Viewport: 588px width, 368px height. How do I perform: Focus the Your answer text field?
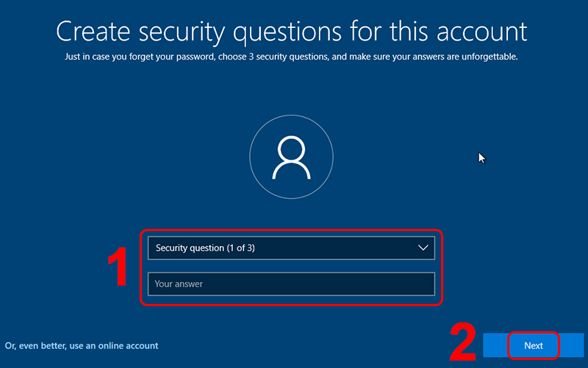291,284
